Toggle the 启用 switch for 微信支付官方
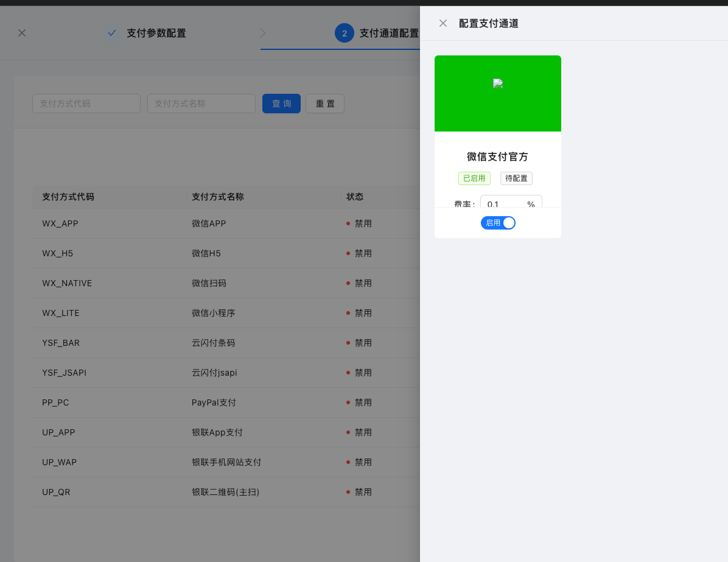Screen dimensions: 728x562 click(x=498, y=223)
